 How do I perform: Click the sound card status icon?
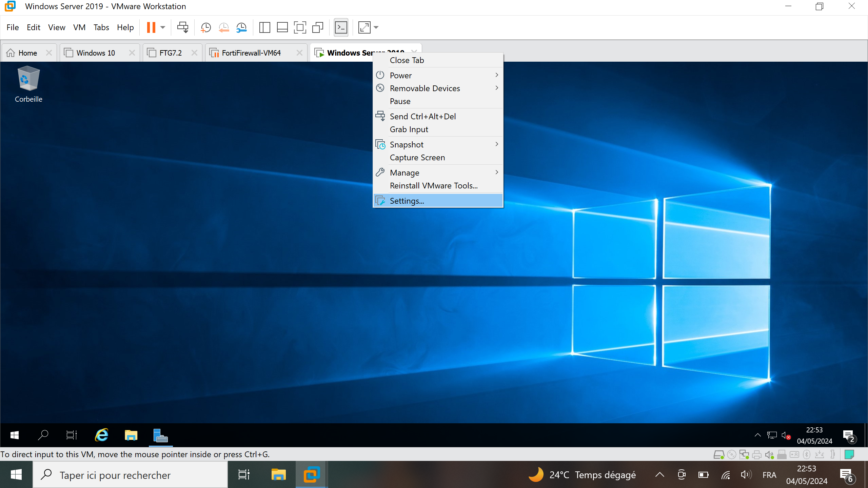coord(769,454)
